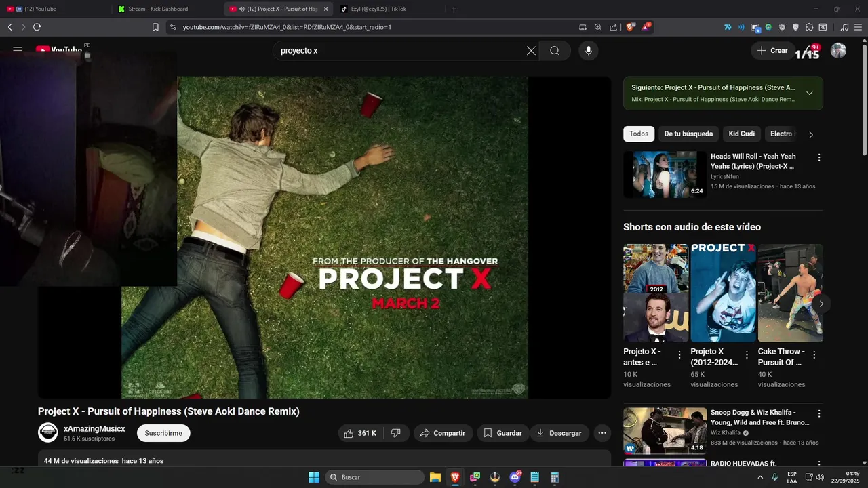Open a new browser tab

(x=454, y=9)
